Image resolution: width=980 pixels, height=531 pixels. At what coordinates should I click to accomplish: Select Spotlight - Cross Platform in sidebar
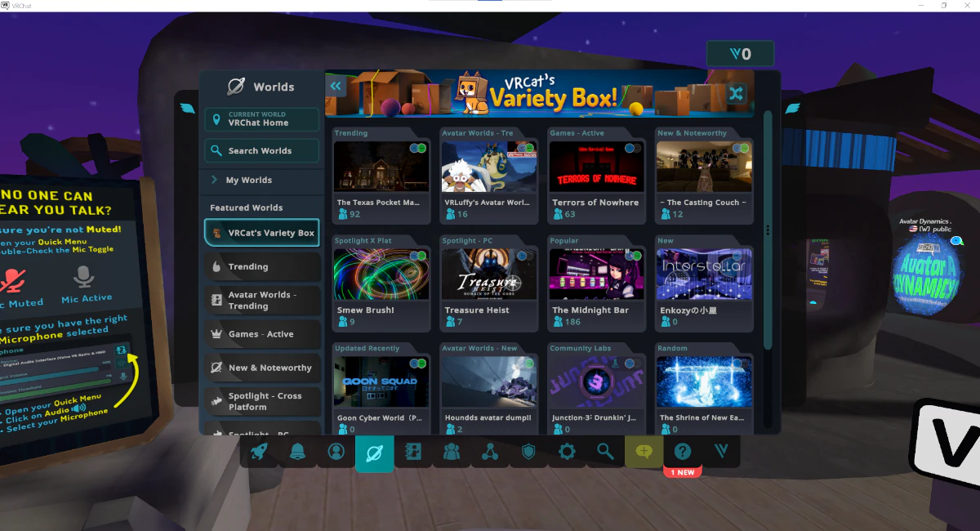(x=263, y=401)
